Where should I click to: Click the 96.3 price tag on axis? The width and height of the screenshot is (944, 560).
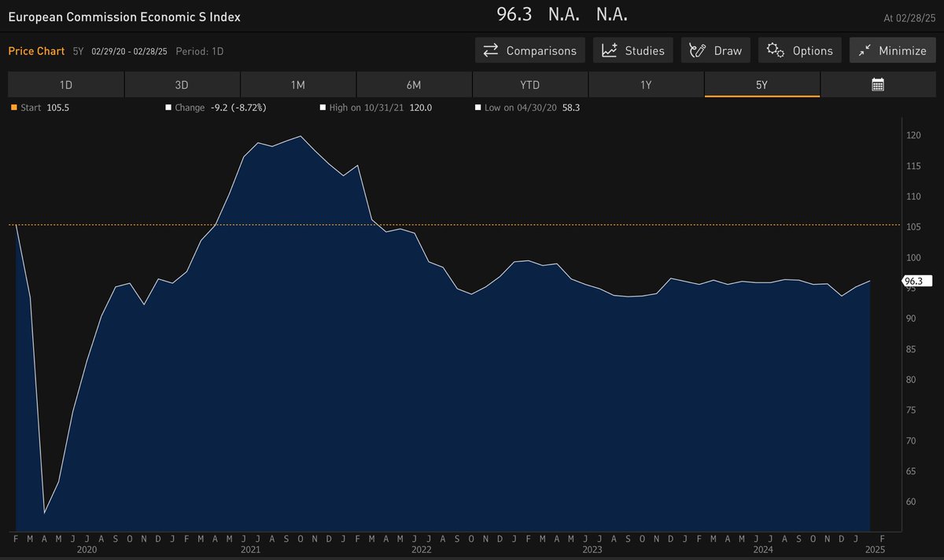(916, 281)
